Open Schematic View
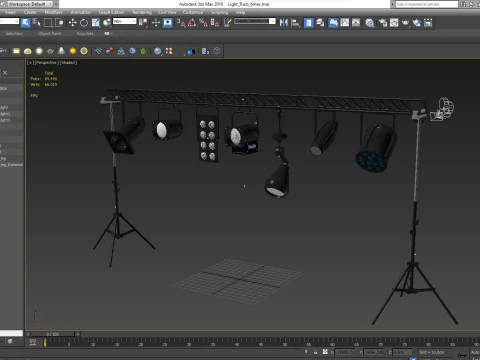The height and width of the screenshot is (360, 480). 356,23
